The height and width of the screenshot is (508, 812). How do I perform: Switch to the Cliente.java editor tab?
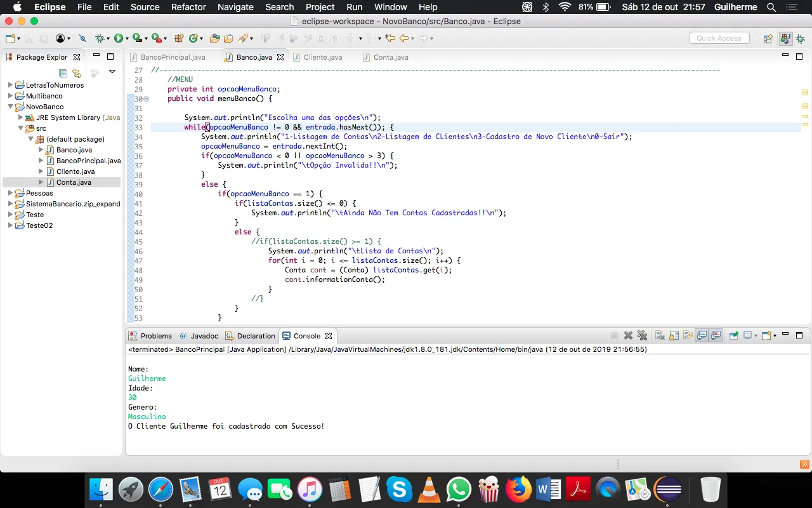point(322,57)
